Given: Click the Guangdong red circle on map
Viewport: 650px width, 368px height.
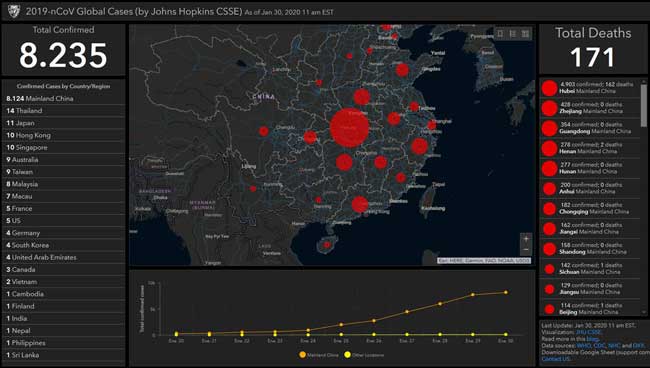Looking at the screenshot, I should pyautogui.click(x=360, y=205).
